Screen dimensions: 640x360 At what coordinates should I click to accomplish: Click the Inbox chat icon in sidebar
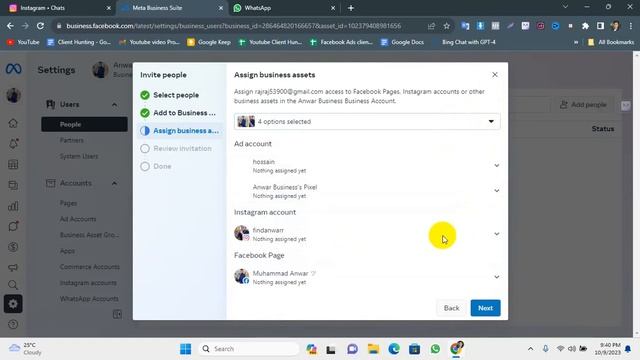(13, 226)
